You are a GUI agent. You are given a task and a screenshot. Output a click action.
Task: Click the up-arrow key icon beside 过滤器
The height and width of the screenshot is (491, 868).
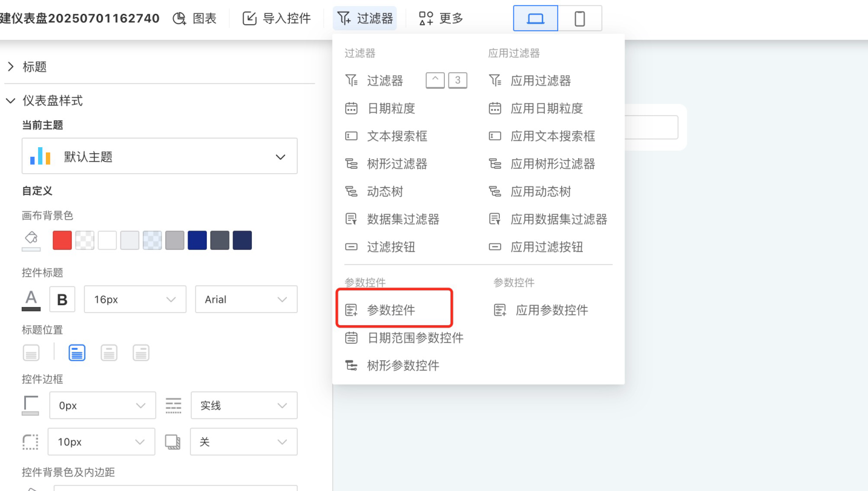click(x=435, y=80)
